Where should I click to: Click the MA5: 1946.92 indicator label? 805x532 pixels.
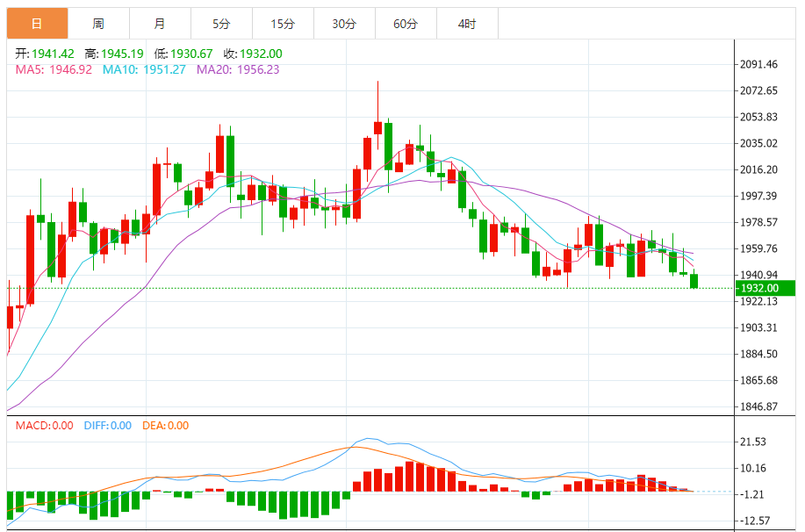coord(54,69)
